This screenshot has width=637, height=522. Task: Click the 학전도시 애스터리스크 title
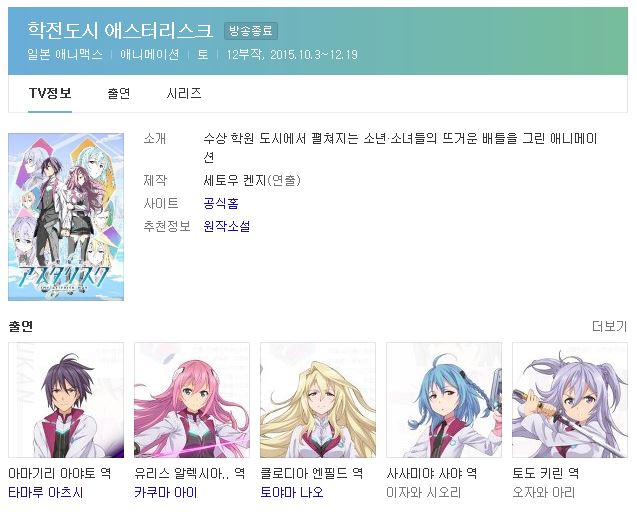(120, 30)
